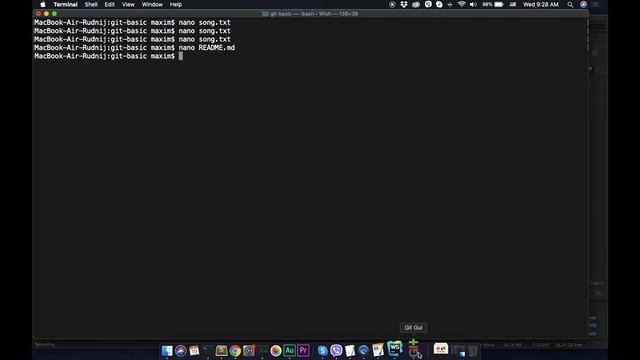The height and width of the screenshot is (360, 640).
Task: Open Finder from the Dock
Action: click(167, 351)
